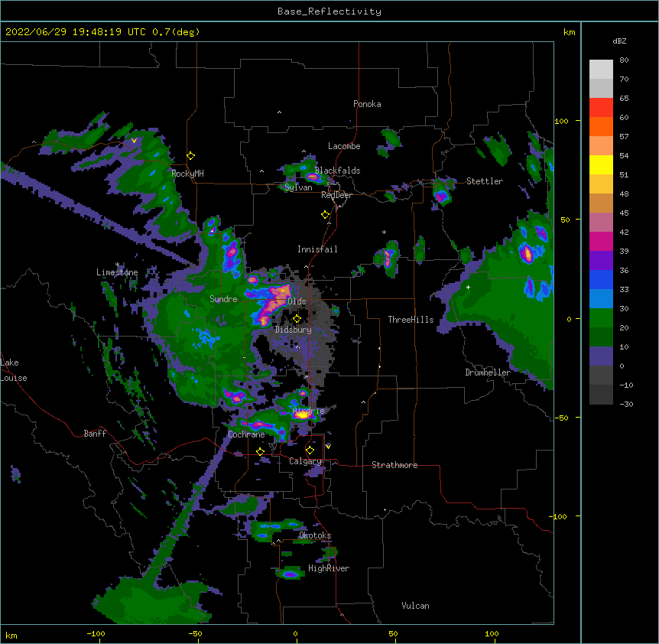This screenshot has width=659, height=644.
Task: Click the Sylvan city label
Action: pos(298,187)
